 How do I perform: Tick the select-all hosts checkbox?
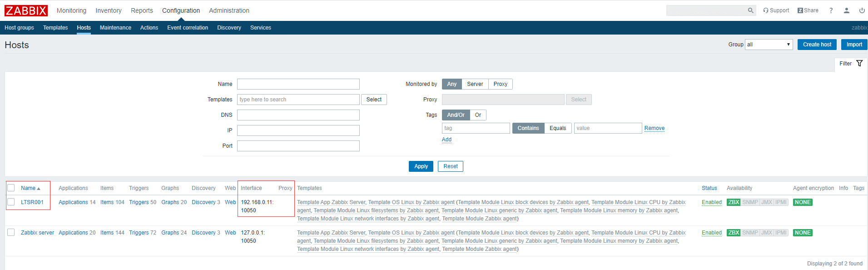click(11, 188)
